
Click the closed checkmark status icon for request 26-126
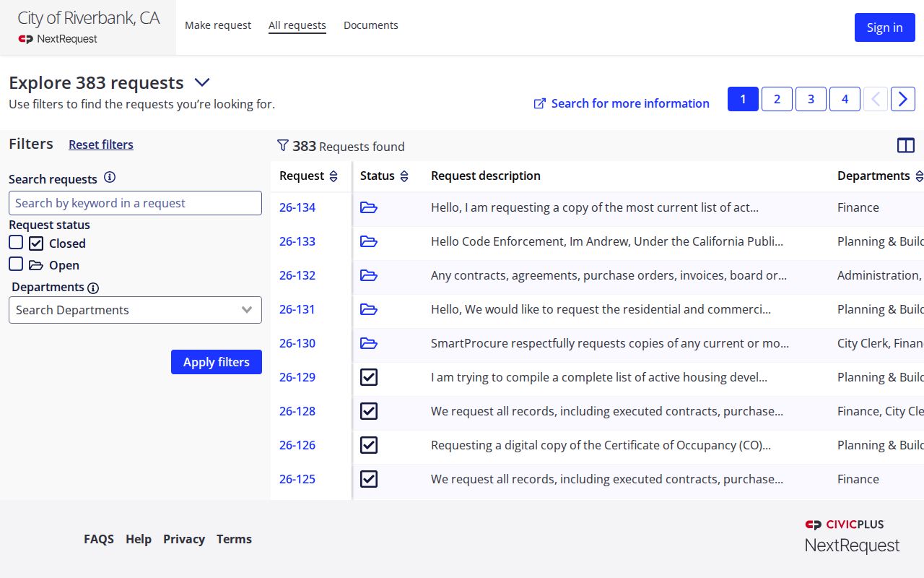(x=369, y=445)
